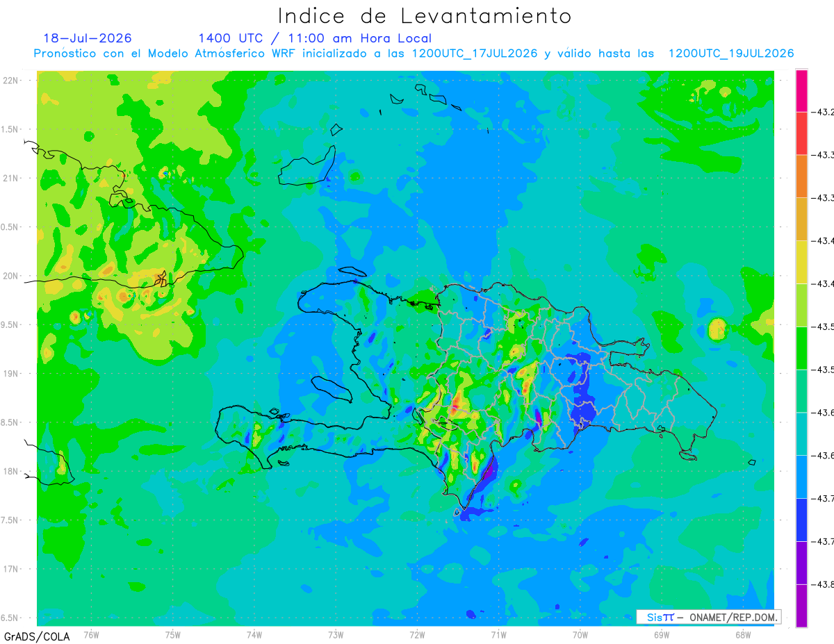Viewport: 834px width, 644px height.
Task: Click the '71W' longitude label
Action: (498, 635)
